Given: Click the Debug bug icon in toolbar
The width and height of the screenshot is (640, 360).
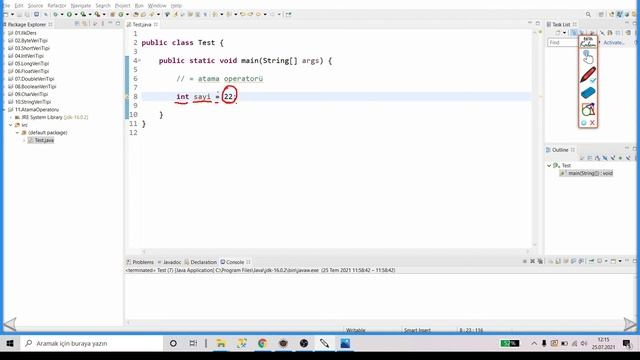Looking at the screenshot, I should [x=56, y=14].
